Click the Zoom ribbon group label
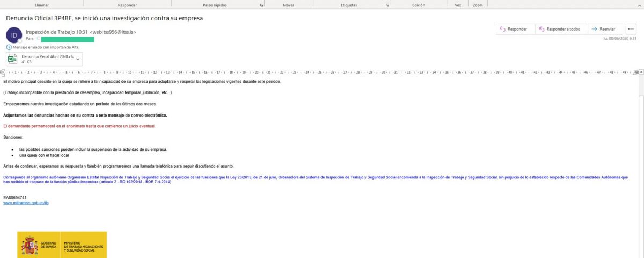Viewport: 644px width, 258px height. (x=477, y=4)
